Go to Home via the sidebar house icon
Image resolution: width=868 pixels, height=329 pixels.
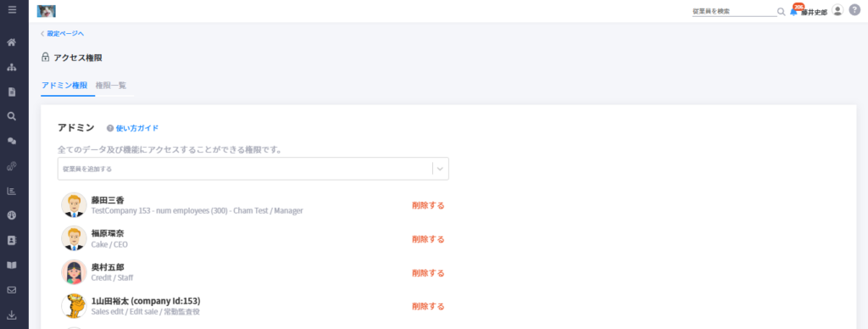pos(12,42)
